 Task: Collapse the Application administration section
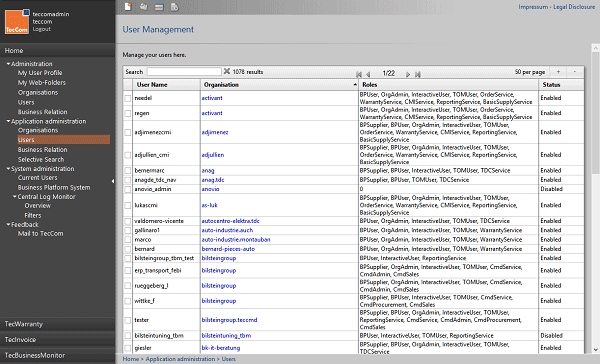[x=8, y=121]
